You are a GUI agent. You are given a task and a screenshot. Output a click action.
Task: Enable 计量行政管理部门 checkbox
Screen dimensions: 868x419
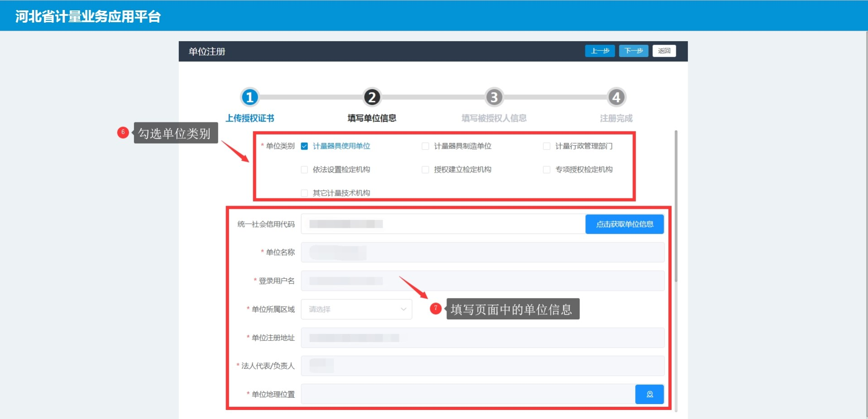tap(547, 146)
